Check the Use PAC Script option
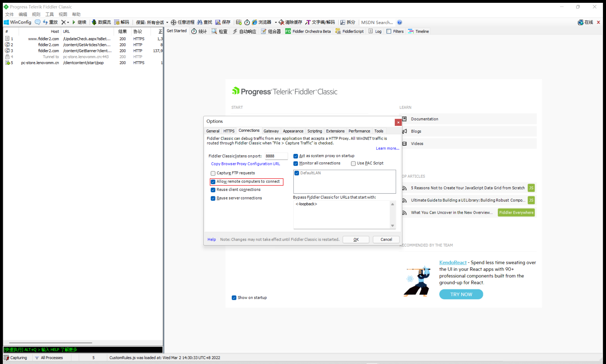 coord(353,164)
